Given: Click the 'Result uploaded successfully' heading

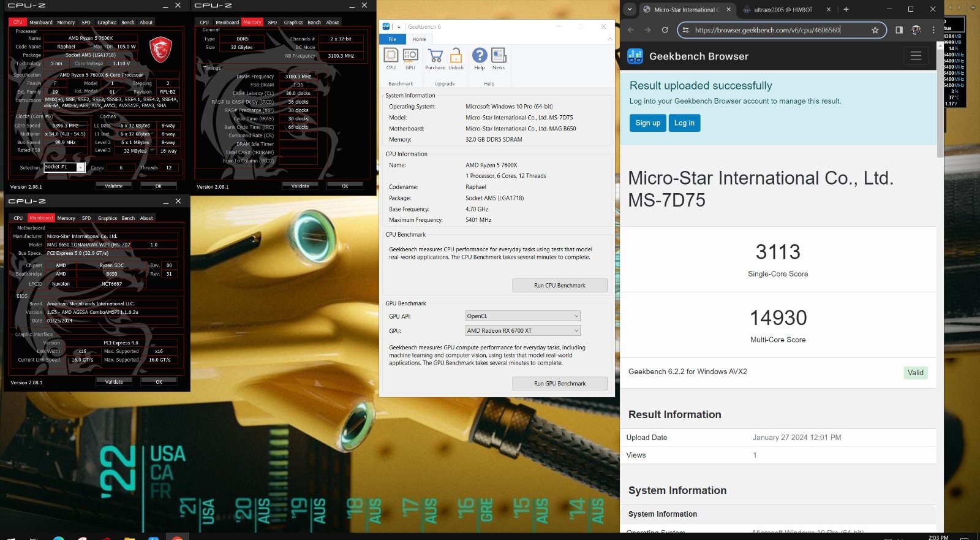Looking at the screenshot, I should (701, 86).
